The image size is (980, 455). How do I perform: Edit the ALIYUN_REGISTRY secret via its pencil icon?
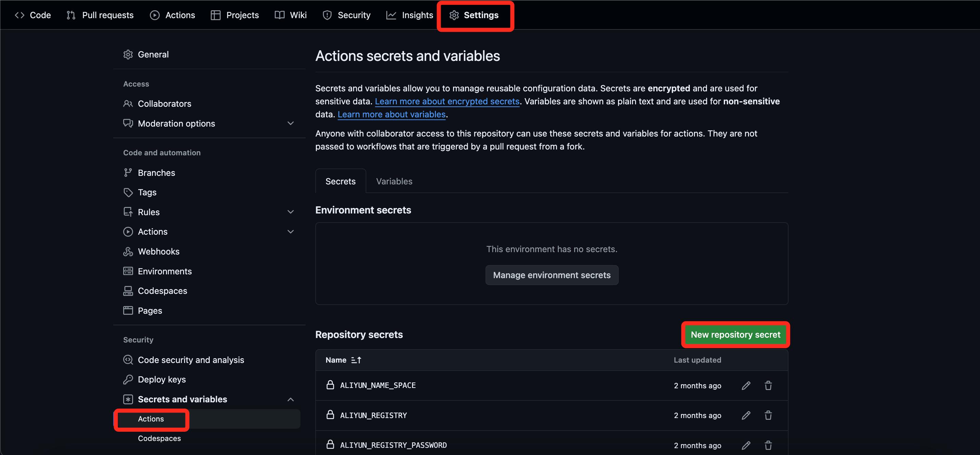pyautogui.click(x=746, y=415)
